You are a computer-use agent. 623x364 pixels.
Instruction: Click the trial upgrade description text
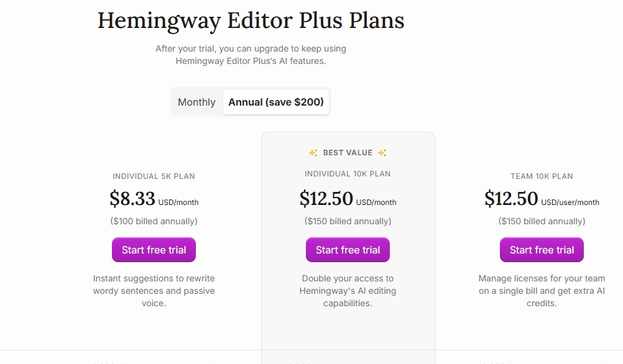click(x=251, y=55)
